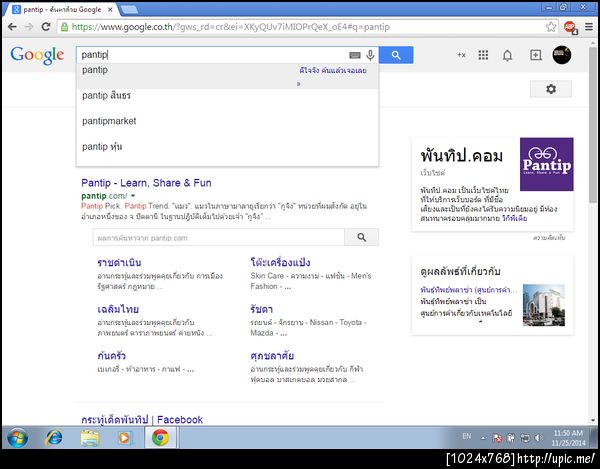Open search settings gear
The width and height of the screenshot is (600, 469).
click(551, 89)
